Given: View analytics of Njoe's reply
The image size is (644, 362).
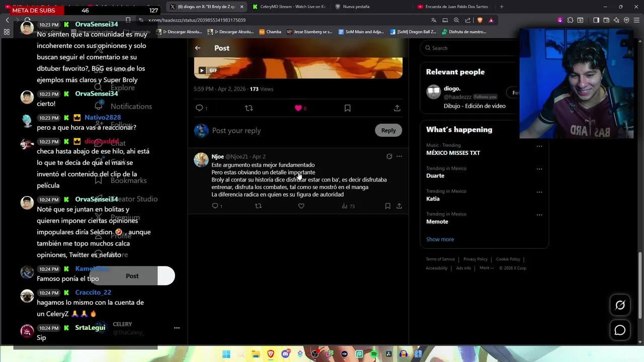Looking at the screenshot, I should pos(348,206).
